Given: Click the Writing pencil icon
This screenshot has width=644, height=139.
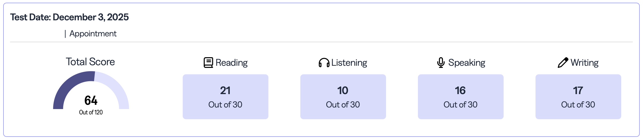Looking at the screenshot, I should [563, 63].
